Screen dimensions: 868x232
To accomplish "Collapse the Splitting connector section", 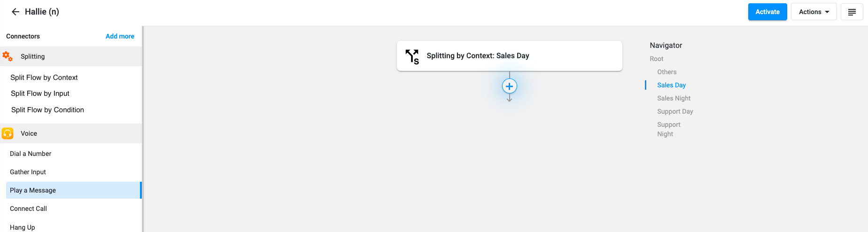I will coord(71,56).
